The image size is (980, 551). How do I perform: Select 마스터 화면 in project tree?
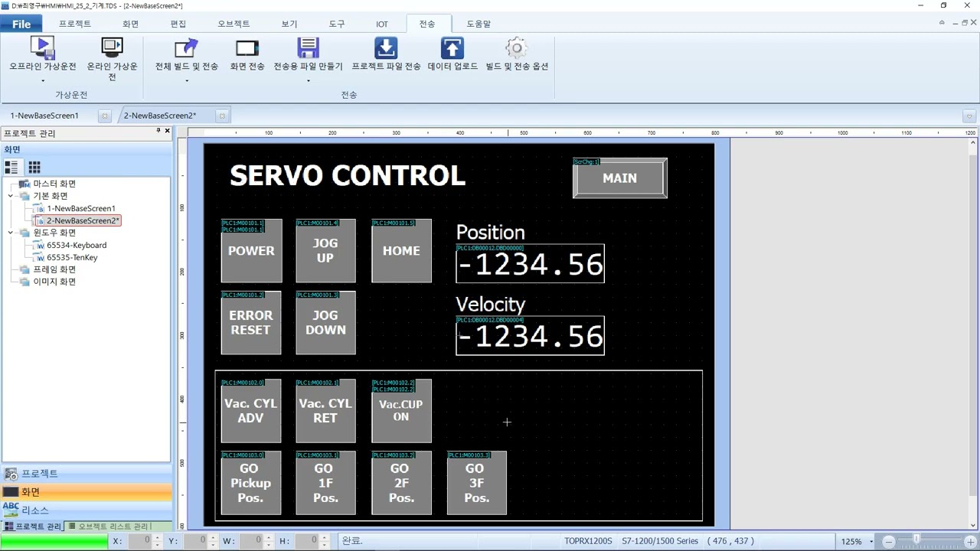click(54, 184)
